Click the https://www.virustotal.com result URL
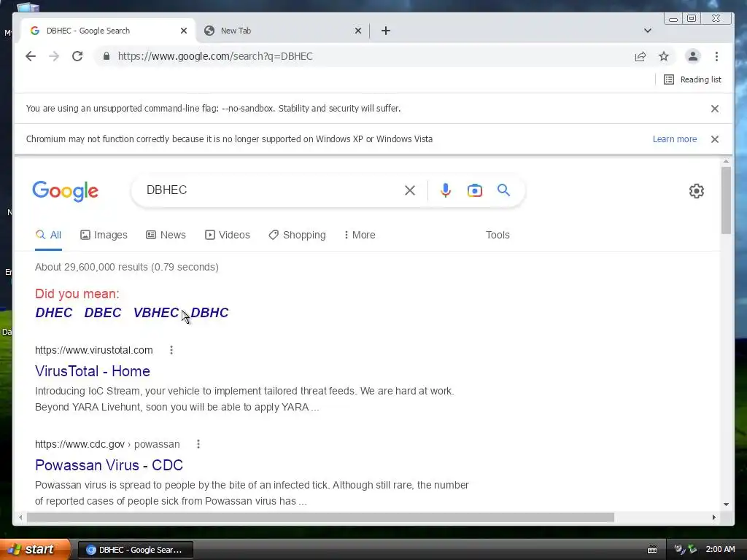This screenshot has height=560, width=747. click(94, 350)
